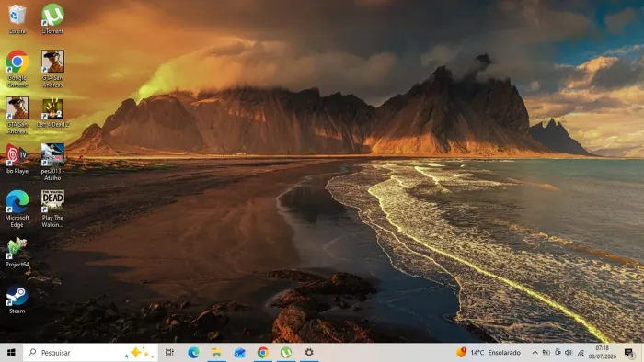This screenshot has width=644, height=362.
Task: Launch the µTorrent desktop shortcut
Action: (52, 19)
